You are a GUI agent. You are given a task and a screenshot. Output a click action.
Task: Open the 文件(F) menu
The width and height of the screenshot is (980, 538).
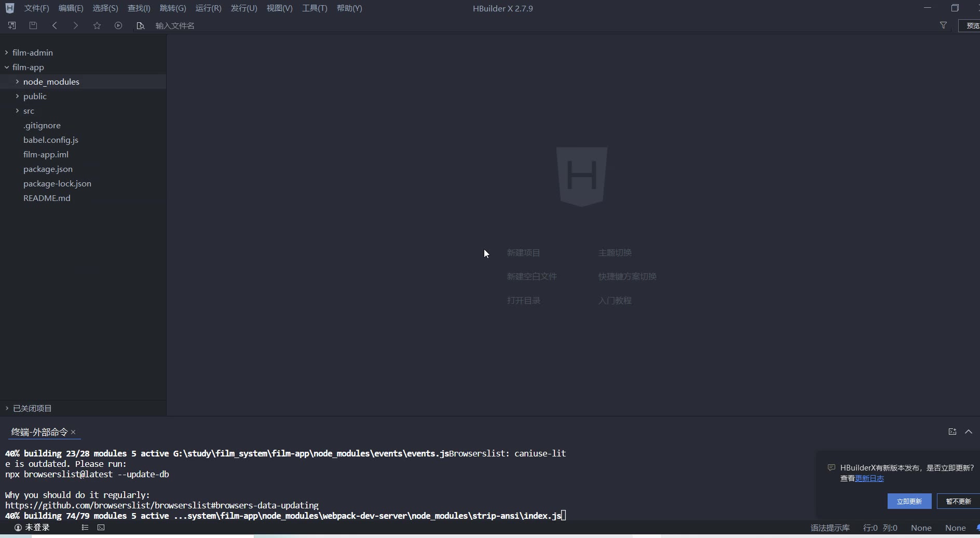(x=36, y=8)
